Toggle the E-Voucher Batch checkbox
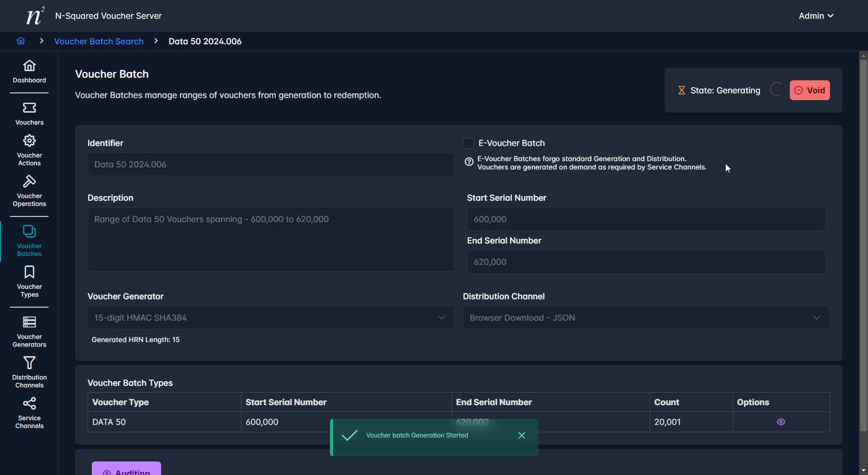 pos(469,143)
